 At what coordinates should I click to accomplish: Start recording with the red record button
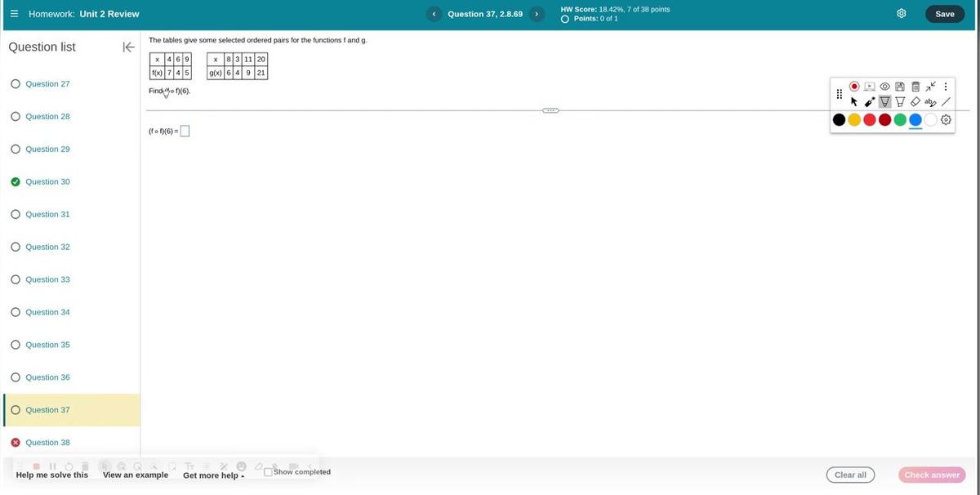[854, 86]
